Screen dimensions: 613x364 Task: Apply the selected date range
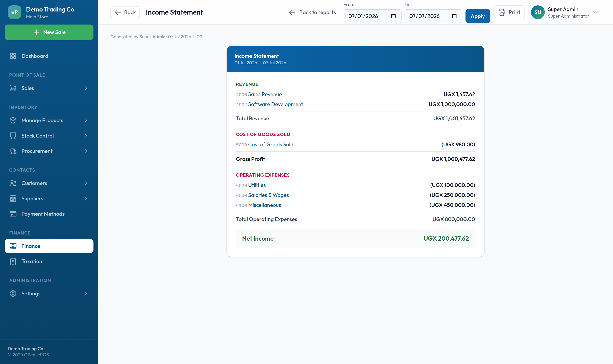click(478, 16)
